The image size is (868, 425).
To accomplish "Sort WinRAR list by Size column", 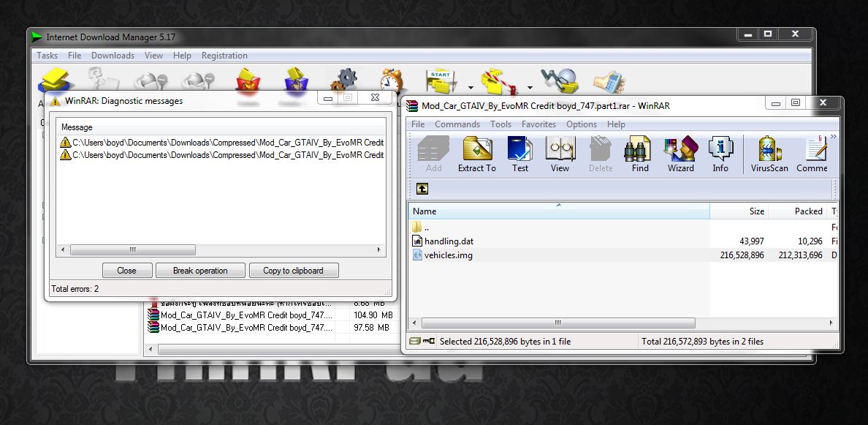I will click(739, 211).
